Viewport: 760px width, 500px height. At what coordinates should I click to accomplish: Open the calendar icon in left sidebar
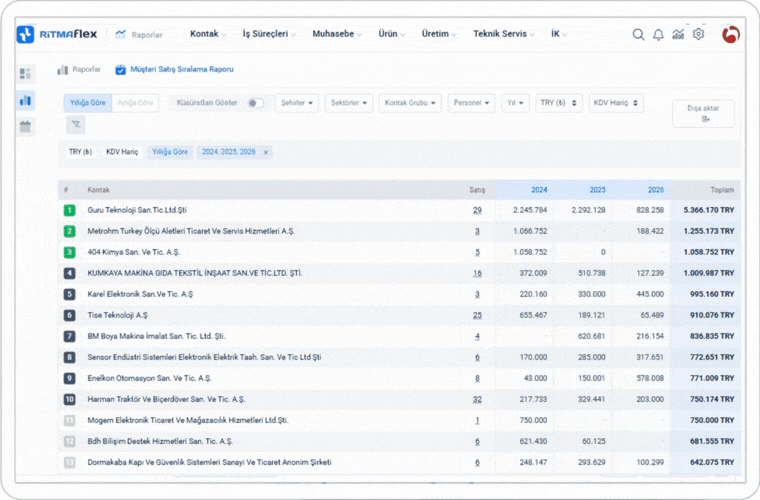click(x=26, y=126)
